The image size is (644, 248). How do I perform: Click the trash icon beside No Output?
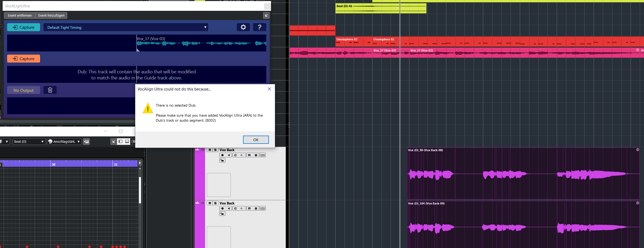[x=50, y=90]
